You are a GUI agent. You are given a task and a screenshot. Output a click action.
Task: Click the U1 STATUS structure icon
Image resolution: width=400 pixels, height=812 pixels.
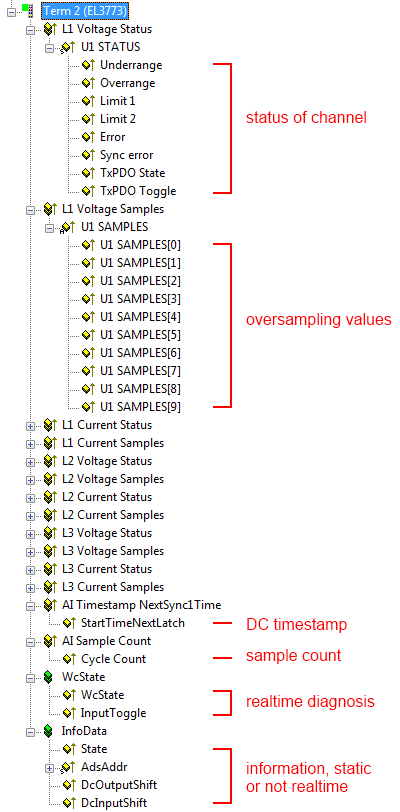pyautogui.click(x=68, y=48)
